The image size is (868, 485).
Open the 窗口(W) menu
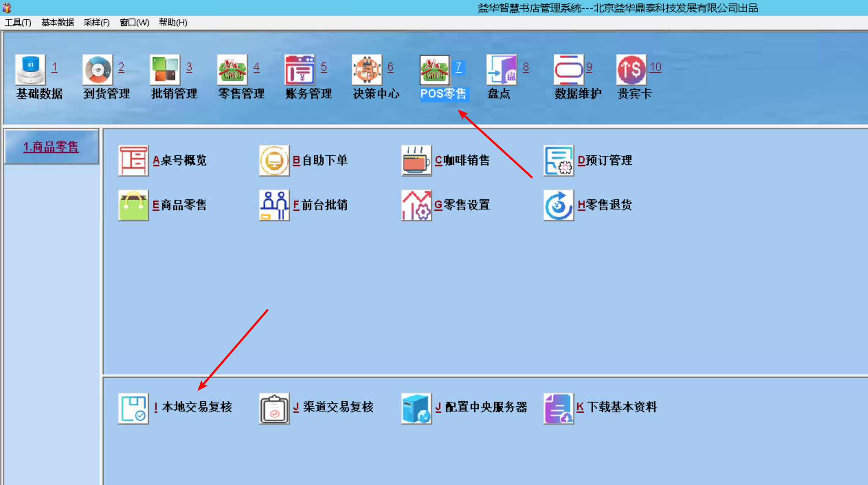coord(134,22)
